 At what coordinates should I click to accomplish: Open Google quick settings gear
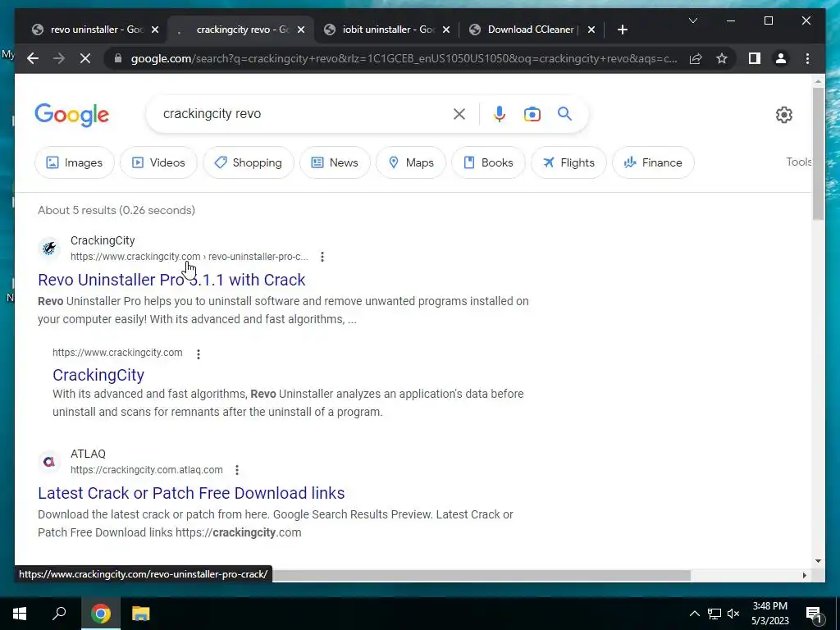pos(783,115)
